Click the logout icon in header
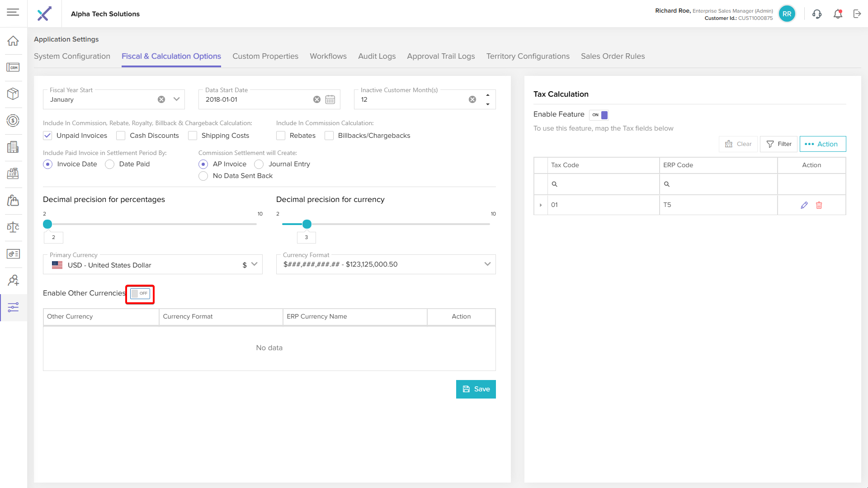 tap(857, 14)
